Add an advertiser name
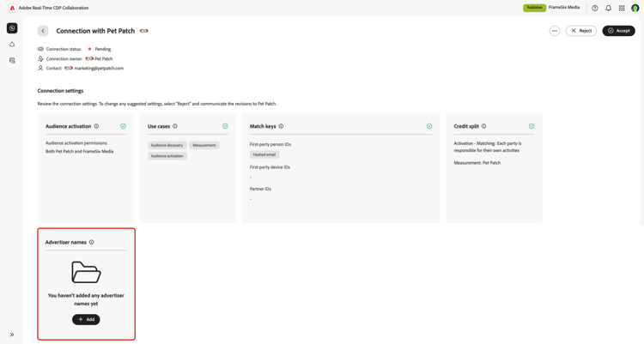644x344 pixels. coord(86,319)
